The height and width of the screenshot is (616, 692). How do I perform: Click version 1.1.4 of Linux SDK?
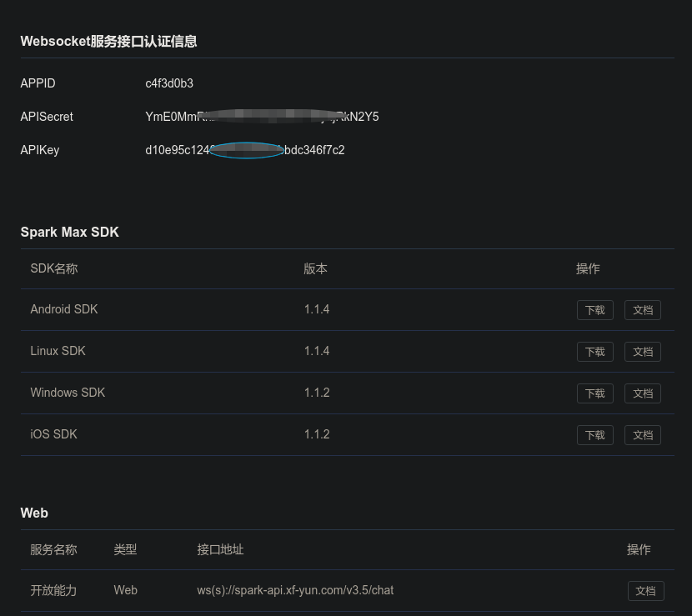point(317,351)
